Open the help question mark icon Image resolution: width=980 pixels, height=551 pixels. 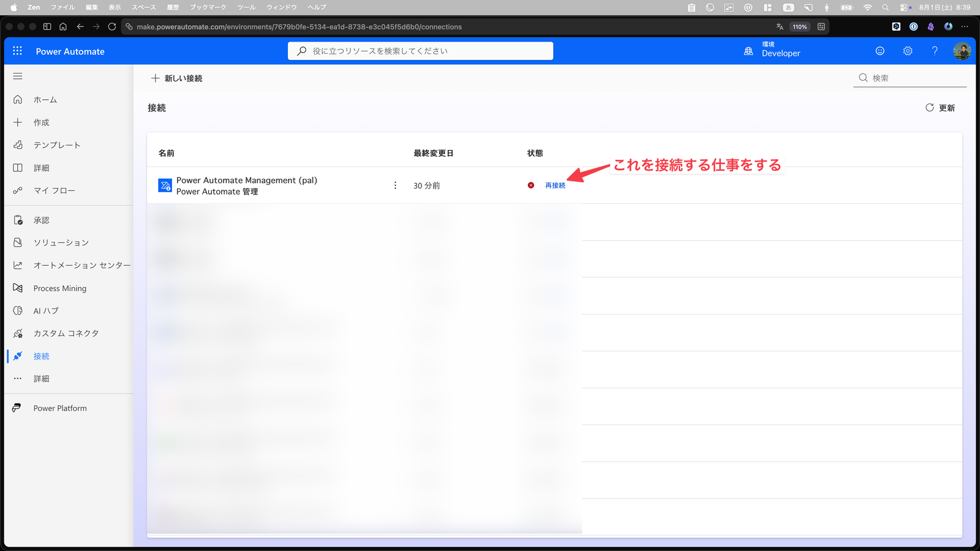click(x=935, y=51)
